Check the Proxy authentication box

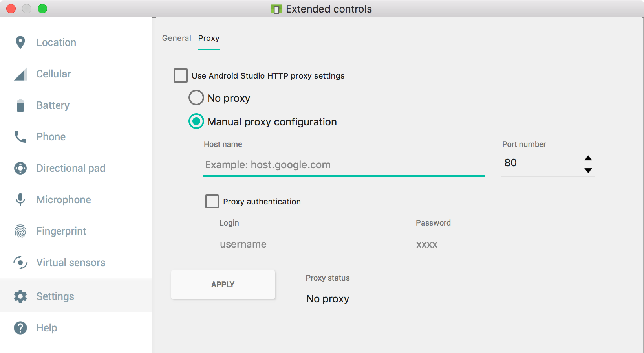click(x=212, y=201)
